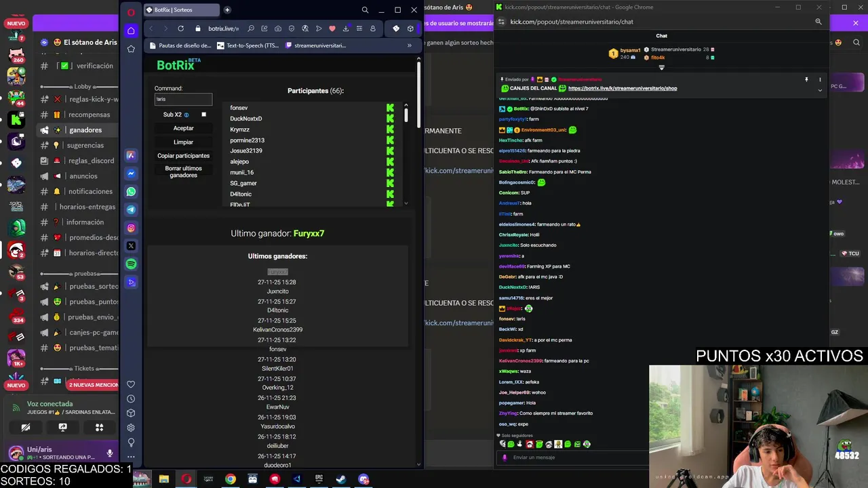Open Opera sidebar bookmarks star
Screen dimensions: 868x488
point(131,49)
